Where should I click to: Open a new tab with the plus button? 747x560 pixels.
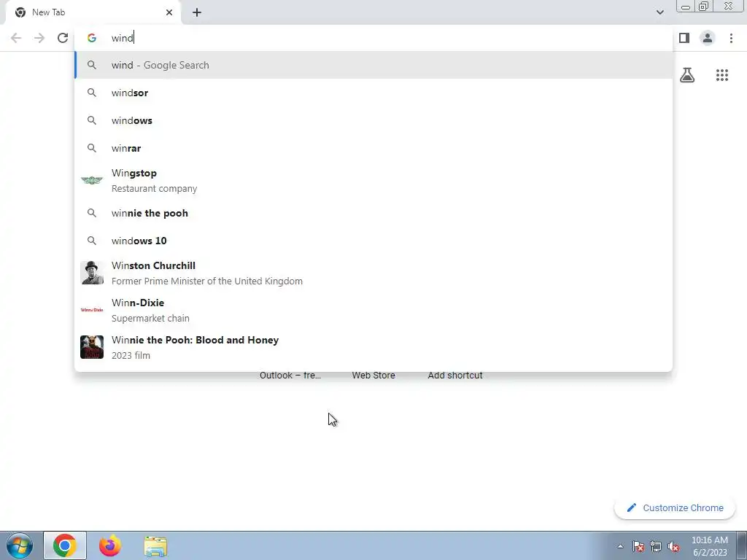pyautogui.click(x=197, y=12)
